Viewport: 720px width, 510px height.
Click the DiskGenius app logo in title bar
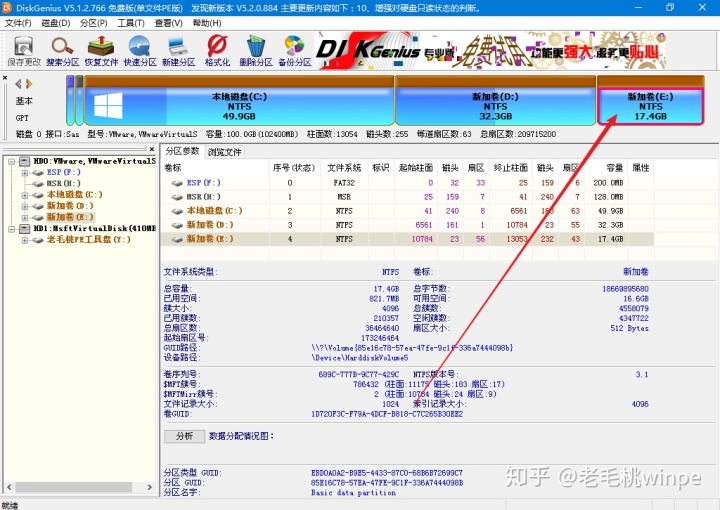pyautogui.click(x=7, y=7)
